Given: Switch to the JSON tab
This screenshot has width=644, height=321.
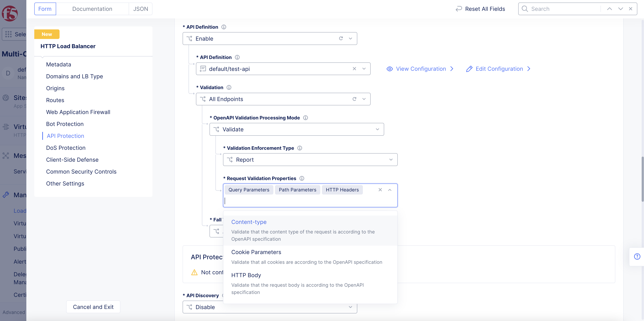Looking at the screenshot, I should pos(141,9).
